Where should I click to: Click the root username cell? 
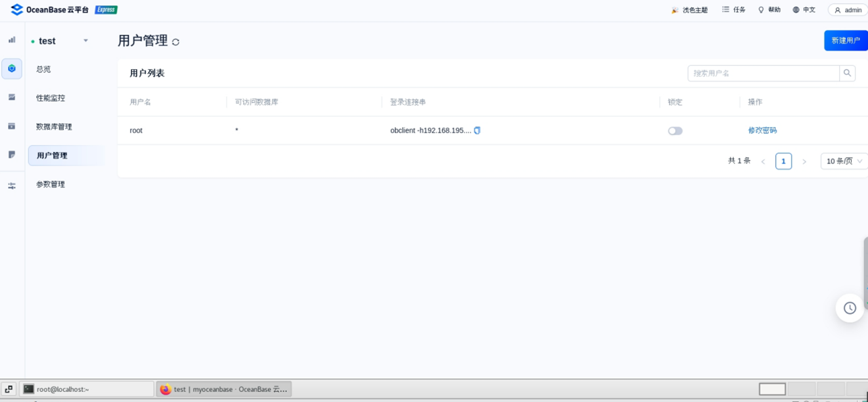pos(136,130)
